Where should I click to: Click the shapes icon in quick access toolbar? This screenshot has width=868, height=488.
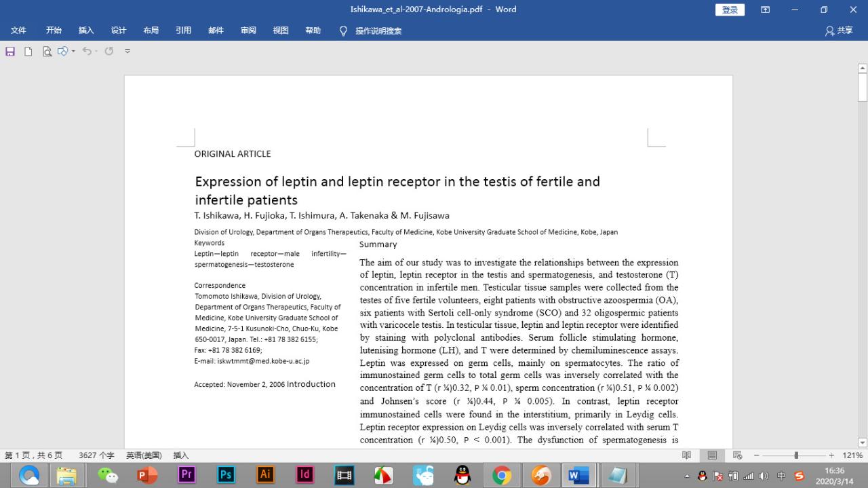point(63,52)
